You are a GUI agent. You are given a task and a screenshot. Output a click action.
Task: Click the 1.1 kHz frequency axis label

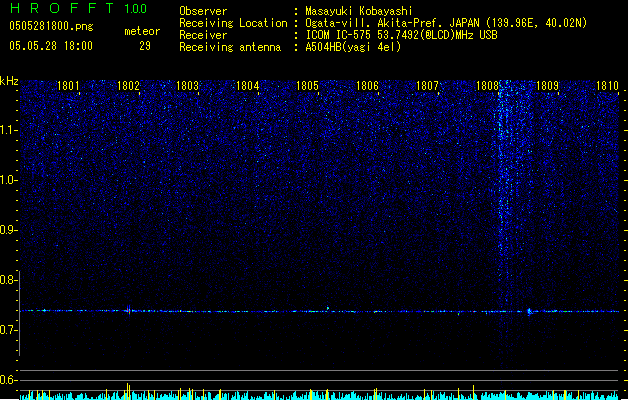(x=9, y=130)
